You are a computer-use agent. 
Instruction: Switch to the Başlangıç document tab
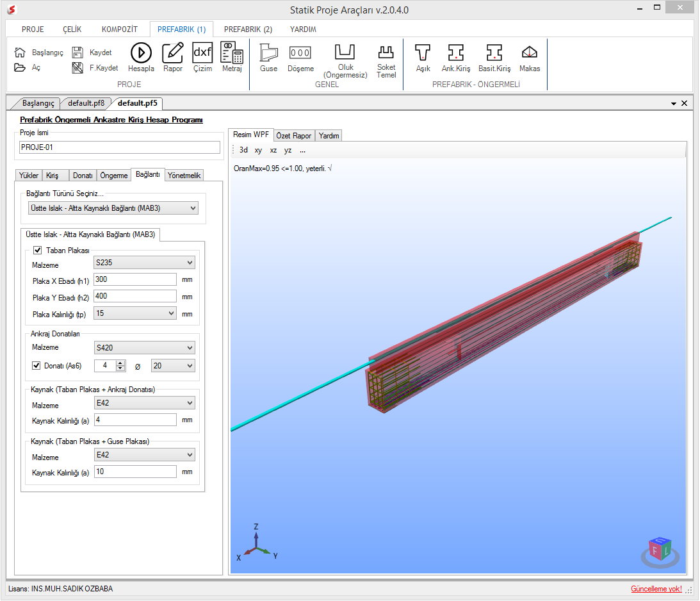tap(38, 103)
